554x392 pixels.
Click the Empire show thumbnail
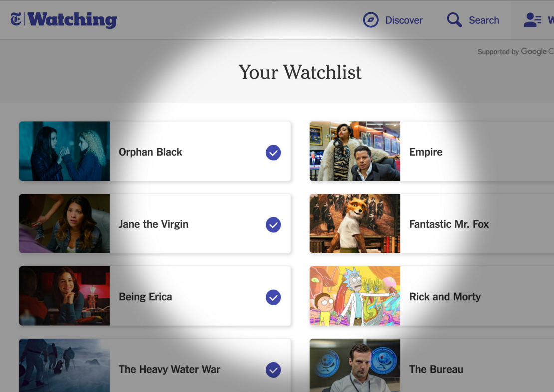pos(355,151)
